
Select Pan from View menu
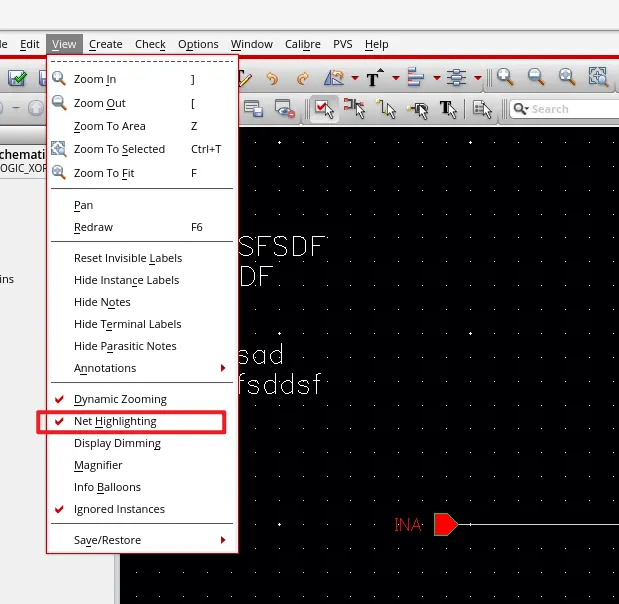tap(142, 205)
